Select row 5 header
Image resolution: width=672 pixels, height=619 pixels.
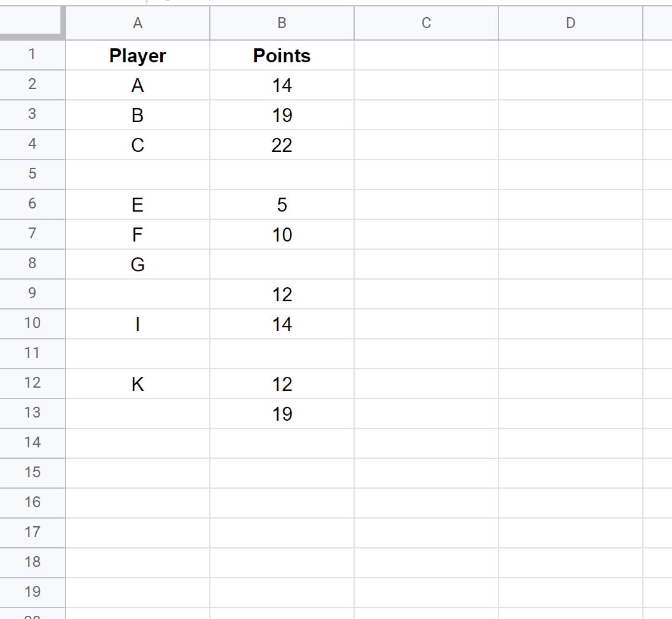pos(32,174)
